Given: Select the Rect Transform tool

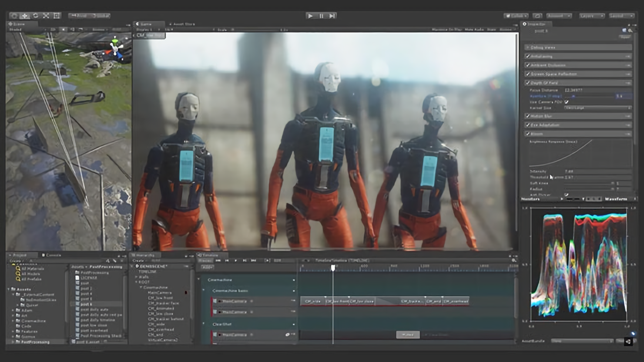Looking at the screenshot, I should coord(57,16).
